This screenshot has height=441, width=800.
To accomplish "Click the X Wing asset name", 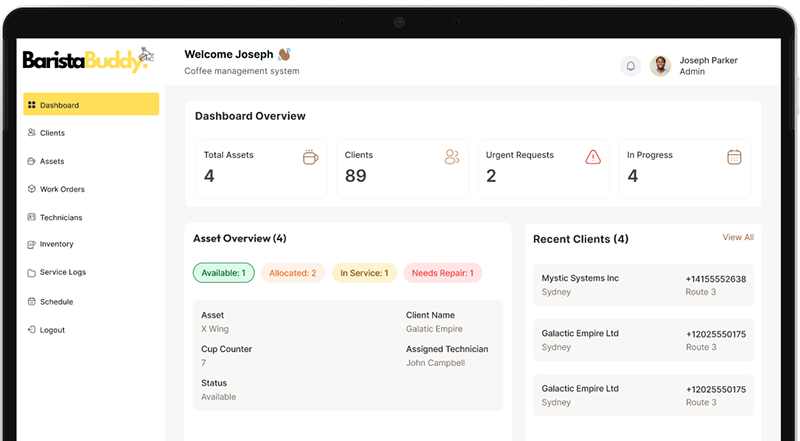I will tap(215, 329).
